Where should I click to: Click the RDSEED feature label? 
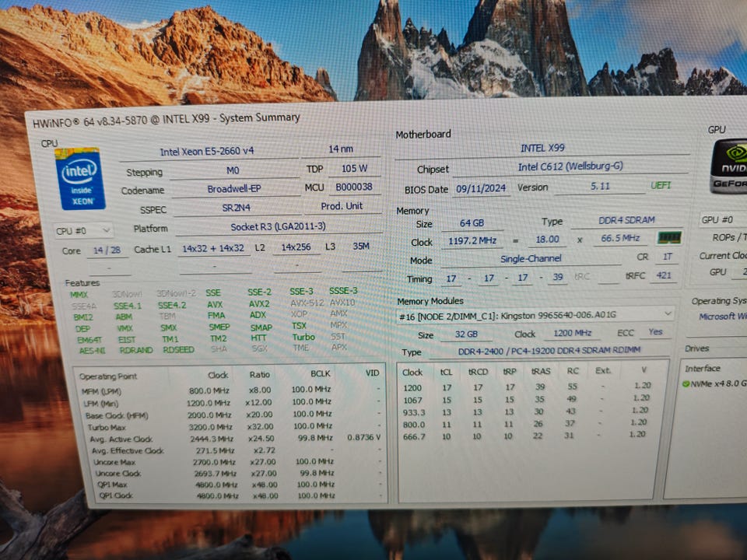[x=178, y=350]
